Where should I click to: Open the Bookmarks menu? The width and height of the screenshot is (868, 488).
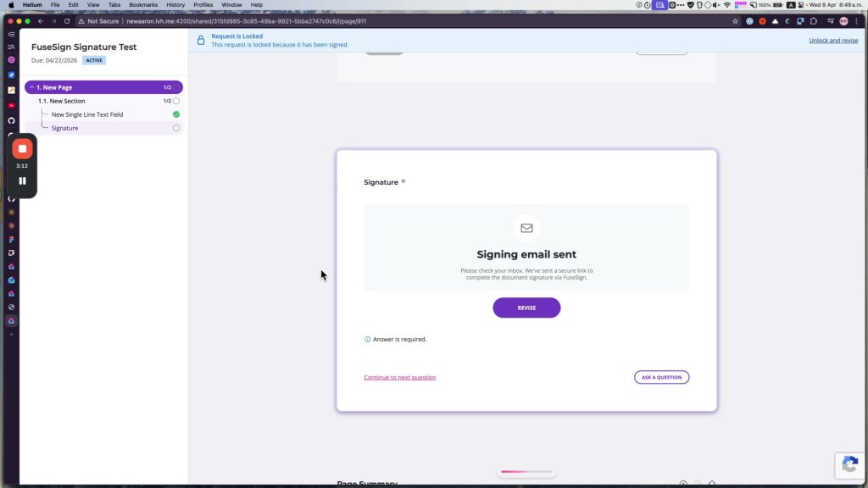(142, 4)
